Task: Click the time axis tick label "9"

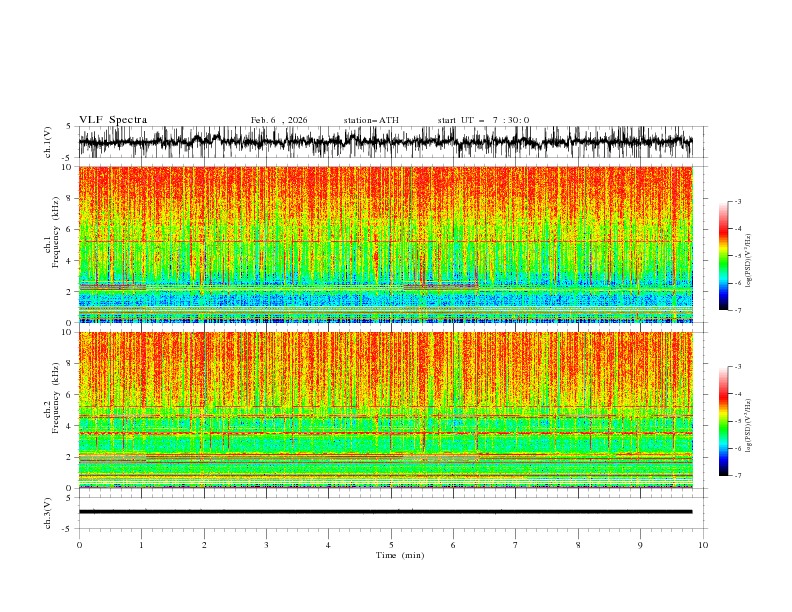Action: [640, 545]
